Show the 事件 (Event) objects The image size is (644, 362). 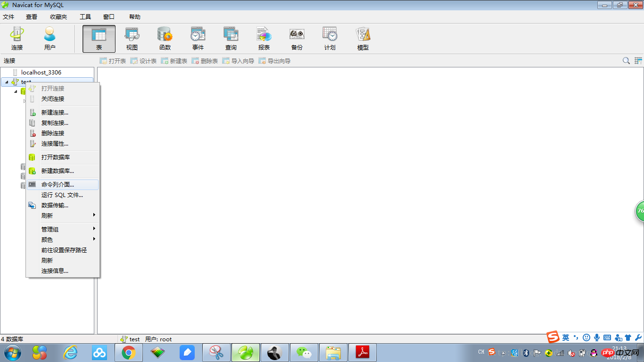pos(198,39)
